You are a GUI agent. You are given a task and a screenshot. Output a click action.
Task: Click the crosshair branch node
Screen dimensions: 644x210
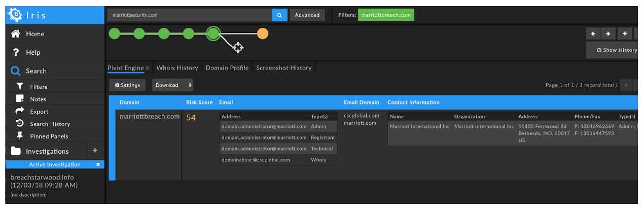[x=238, y=48]
